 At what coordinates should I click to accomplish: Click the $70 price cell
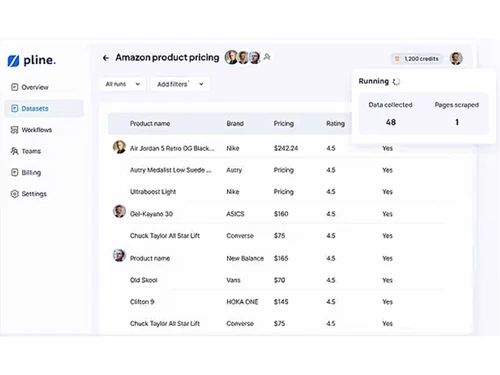[279, 280]
